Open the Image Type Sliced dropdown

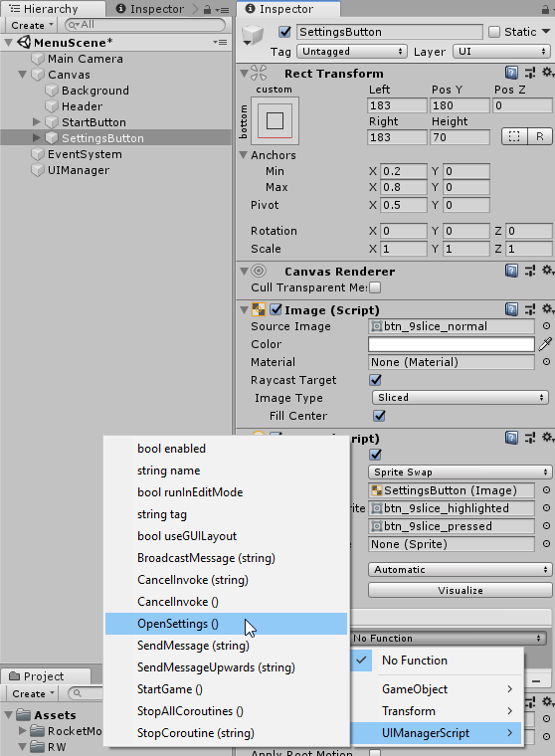point(460,397)
